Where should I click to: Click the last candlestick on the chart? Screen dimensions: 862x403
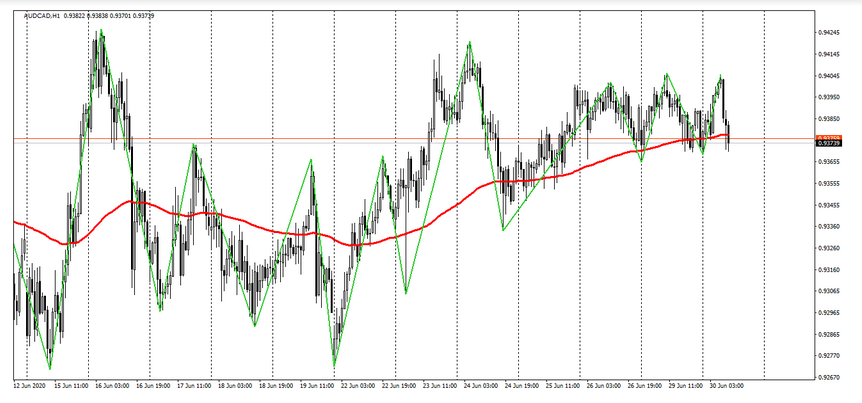(729, 135)
